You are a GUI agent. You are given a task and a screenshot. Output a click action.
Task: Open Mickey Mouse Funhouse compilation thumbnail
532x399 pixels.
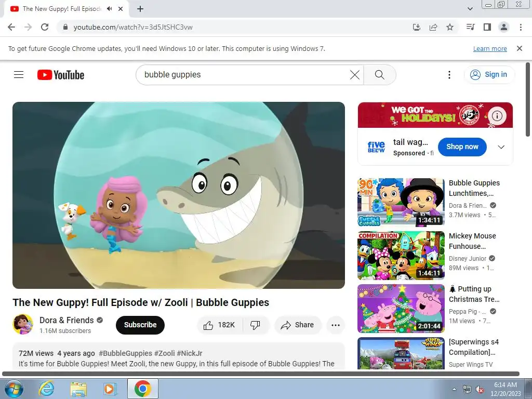pyautogui.click(x=401, y=255)
